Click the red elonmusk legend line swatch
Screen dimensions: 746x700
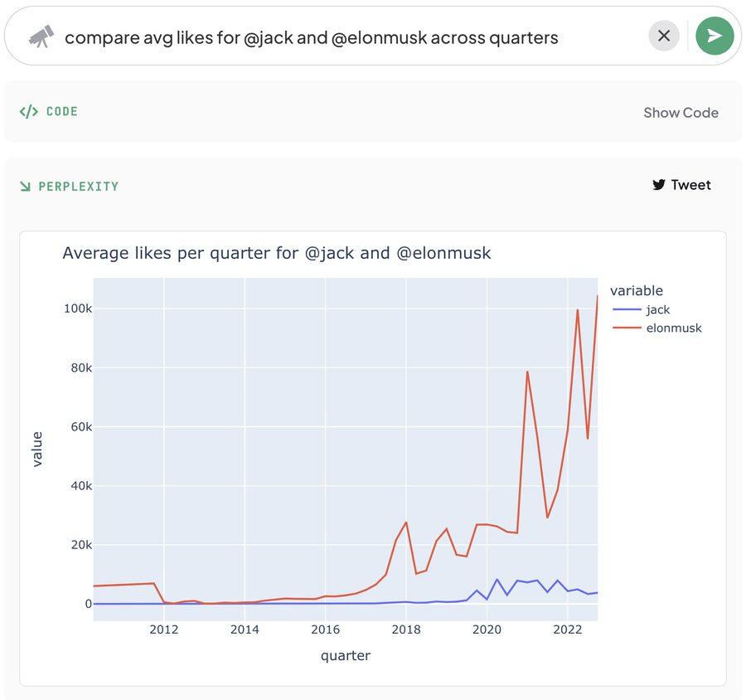tap(627, 328)
